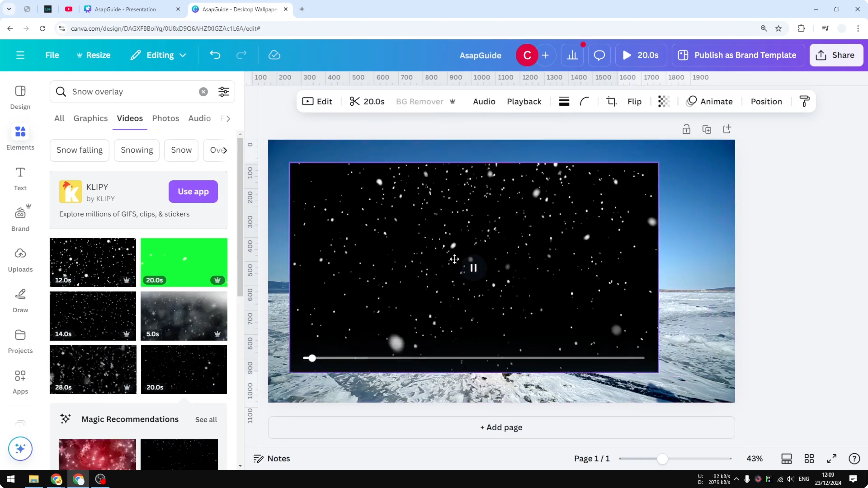Screen dimensions: 868x488
Task: Pause the snow overlay video playback
Action: (x=473, y=267)
